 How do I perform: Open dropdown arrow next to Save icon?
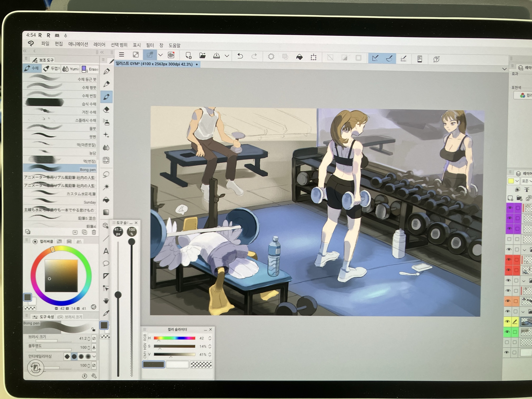pos(227,56)
